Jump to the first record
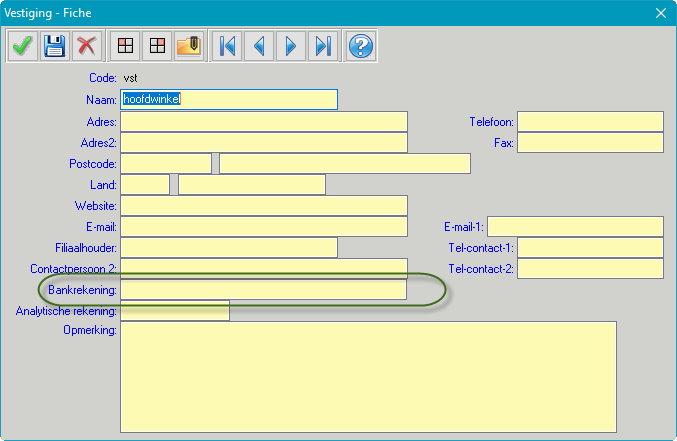 pyautogui.click(x=227, y=46)
